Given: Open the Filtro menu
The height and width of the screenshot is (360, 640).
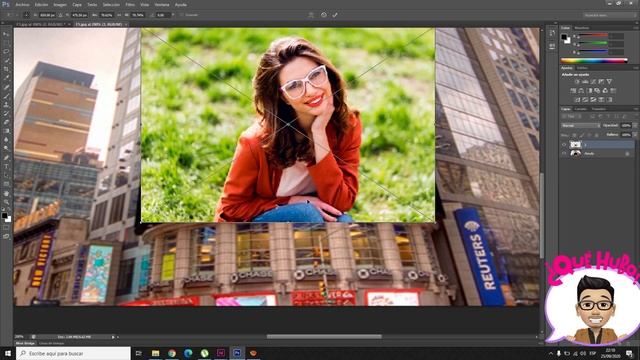Looking at the screenshot, I should [130, 5].
